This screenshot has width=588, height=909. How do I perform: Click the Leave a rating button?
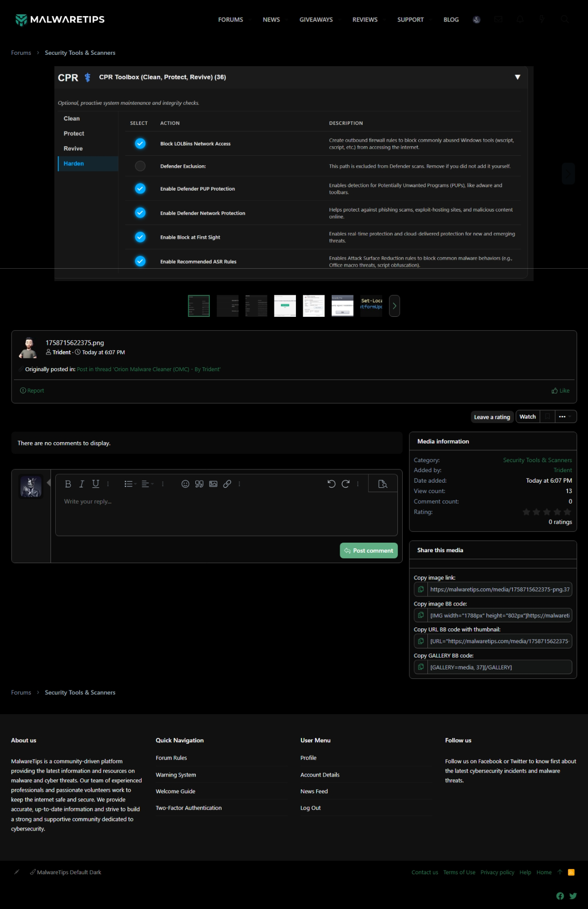pyautogui.click(x=492, y=417)
